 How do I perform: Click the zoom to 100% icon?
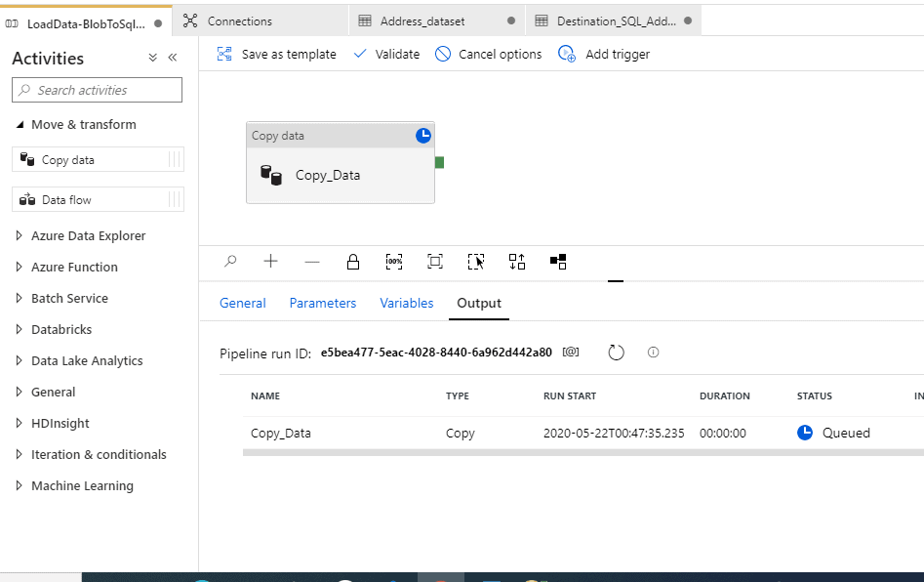click(394, 262)
